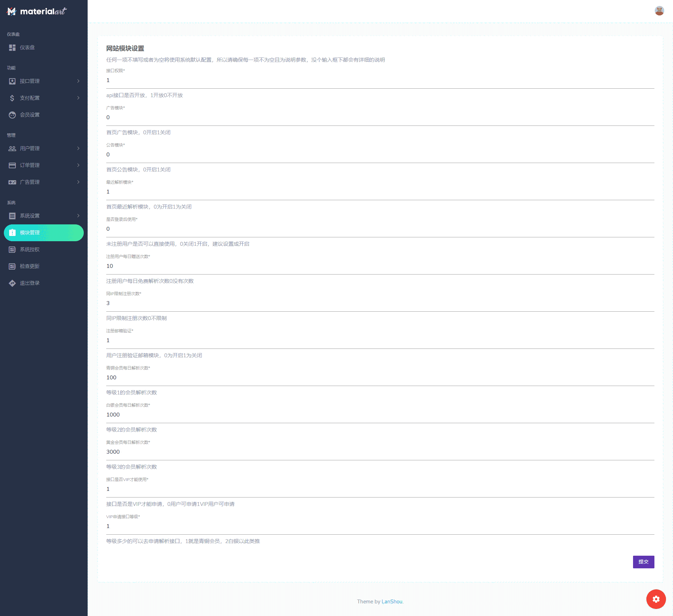
Task: Click the materialart logo
Action: click(x=37, y=11)
